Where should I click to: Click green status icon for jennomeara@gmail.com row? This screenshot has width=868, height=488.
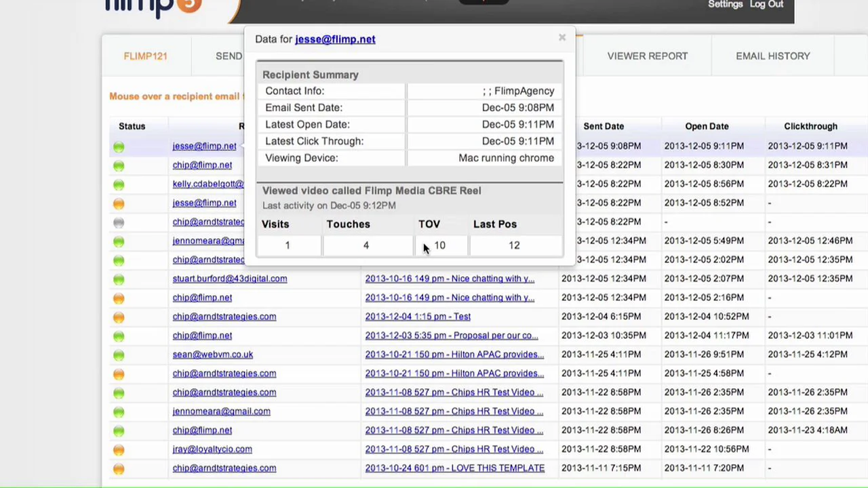pos(119,412)
